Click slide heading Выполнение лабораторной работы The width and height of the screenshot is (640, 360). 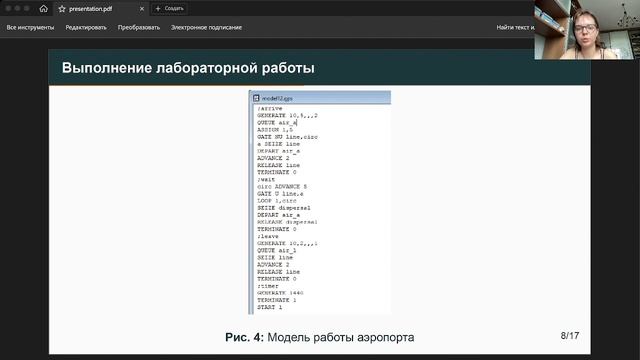click(188, 68)
